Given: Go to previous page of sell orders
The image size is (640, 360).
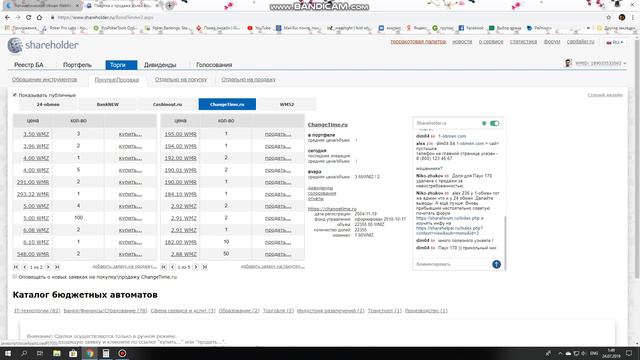Looking at the screenshot, I should [24, 267].
